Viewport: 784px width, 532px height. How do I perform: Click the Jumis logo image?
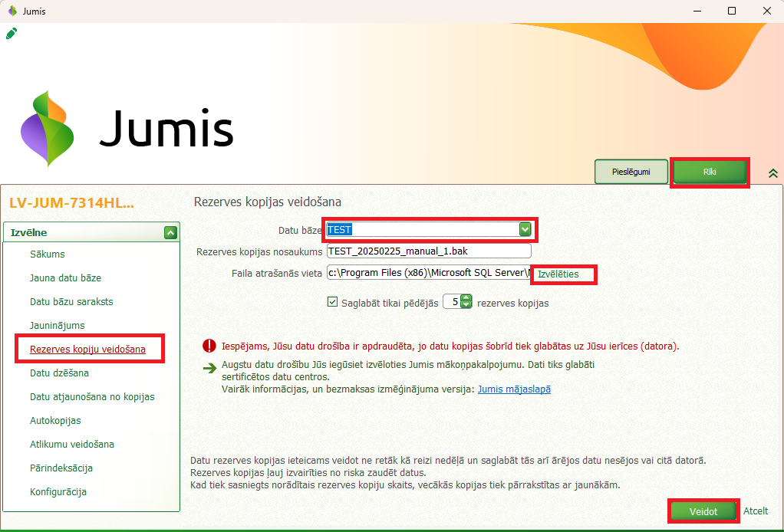coord(127,128)
